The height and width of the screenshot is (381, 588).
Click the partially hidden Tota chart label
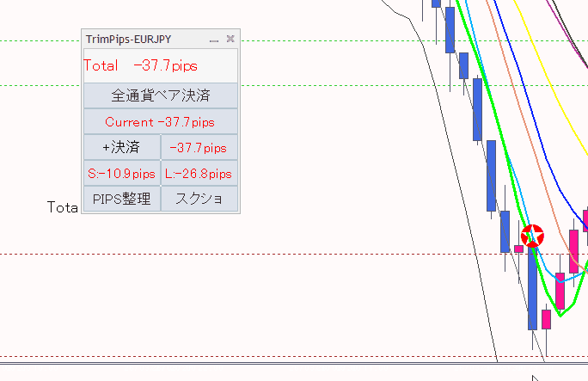[x=62, y=207]
